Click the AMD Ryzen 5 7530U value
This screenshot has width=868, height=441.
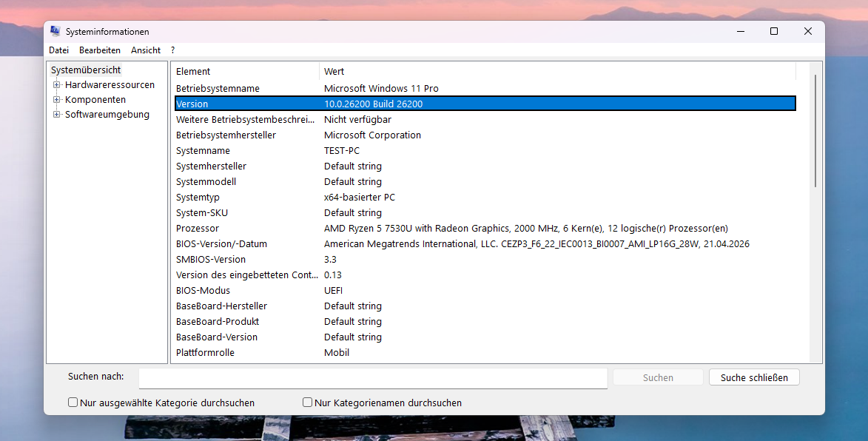coord(526,228)
